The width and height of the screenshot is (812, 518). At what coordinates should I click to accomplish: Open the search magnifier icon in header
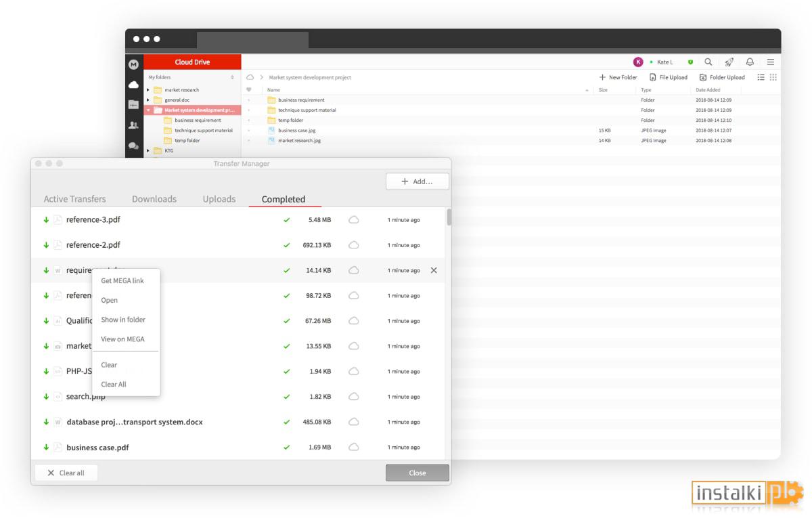708,62
